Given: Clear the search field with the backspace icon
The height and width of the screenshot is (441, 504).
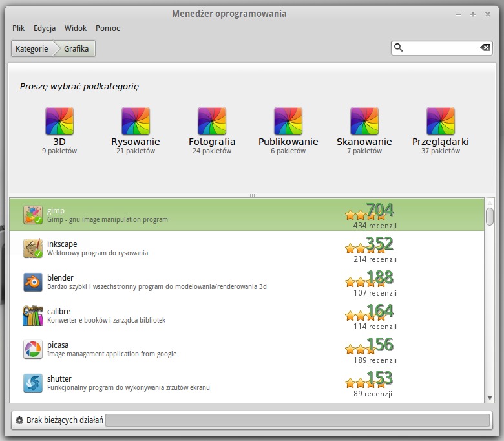Looking at the screenshot, I should pos(485,48).
